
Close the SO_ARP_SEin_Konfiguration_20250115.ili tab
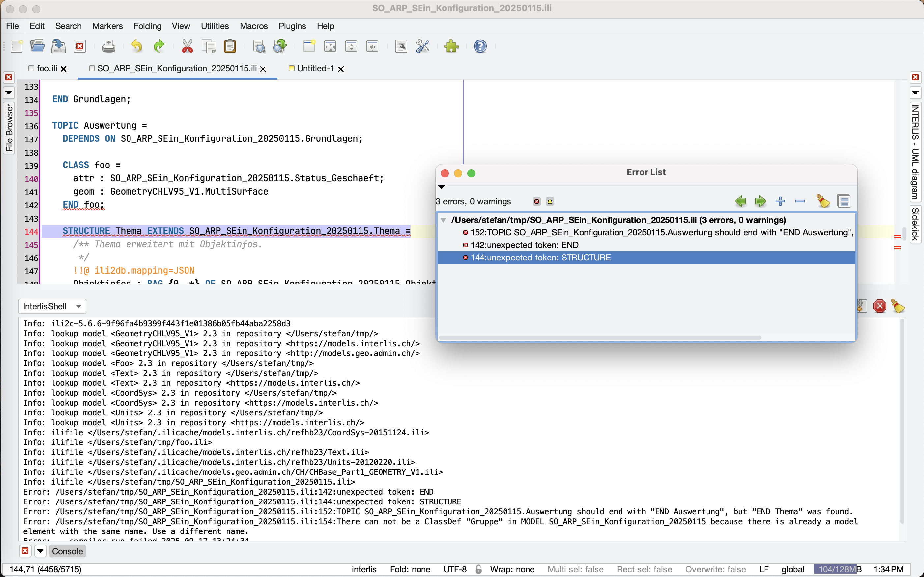coord(263,69)
